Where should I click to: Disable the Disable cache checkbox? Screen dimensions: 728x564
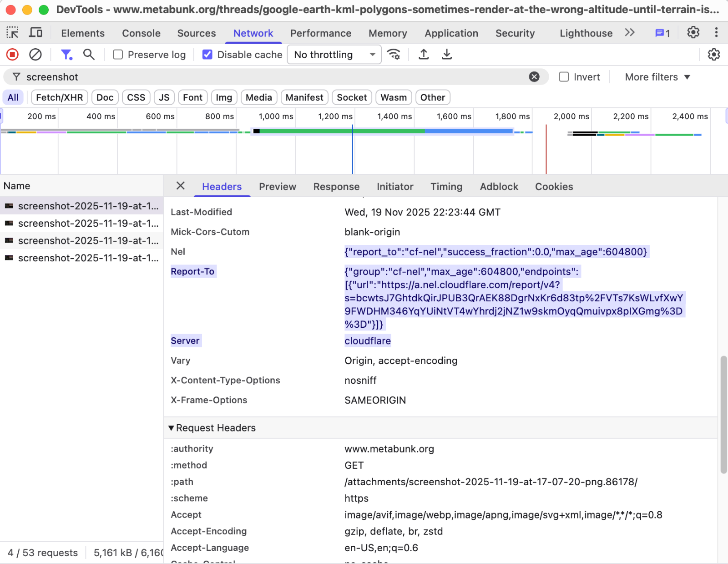207,54
